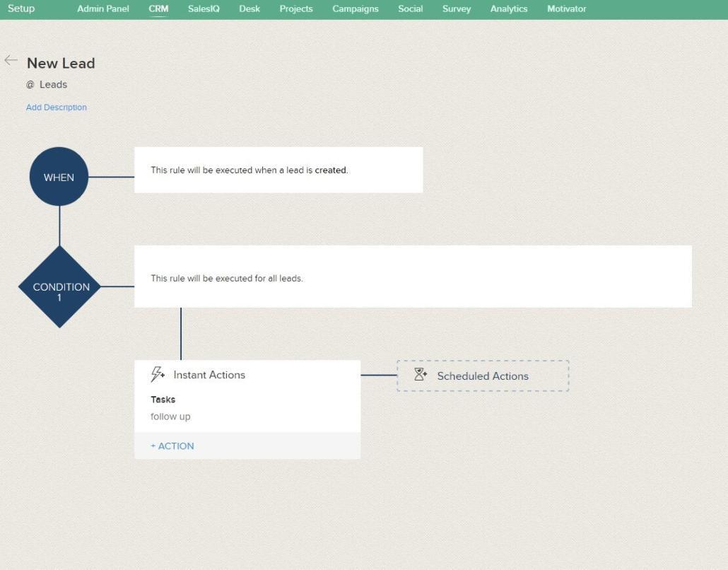Switch to the Motivator tab
Image resolution: width=728 pixels, height=570 pixels.
point(566,8)
